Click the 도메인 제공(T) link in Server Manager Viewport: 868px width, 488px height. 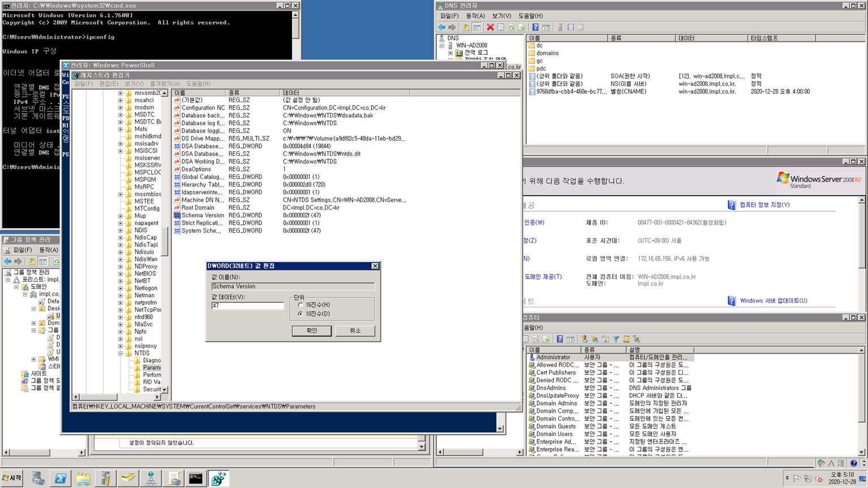tap(543, 277)
